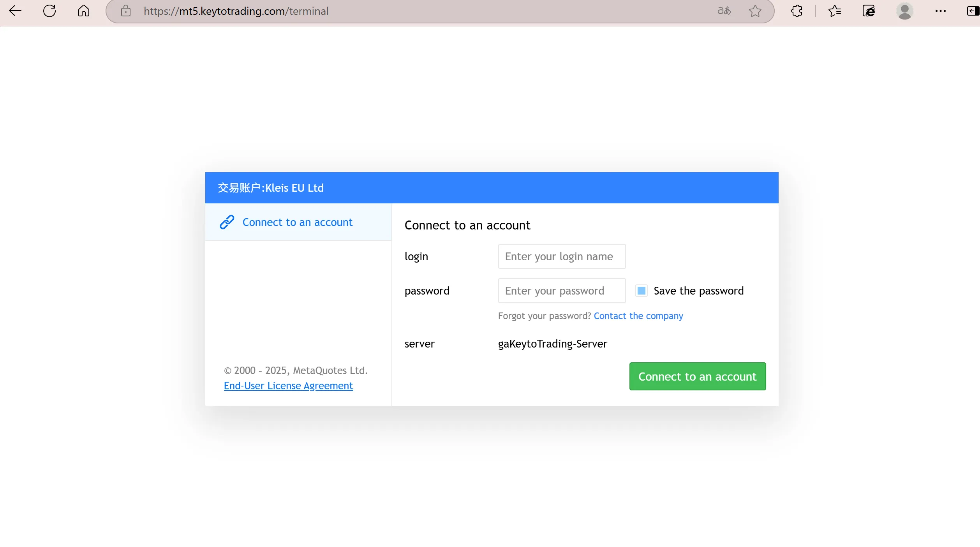This screenshot has width=980, height=547.
Task: Click the Connect to an account form heading
Action: [467, 225]
